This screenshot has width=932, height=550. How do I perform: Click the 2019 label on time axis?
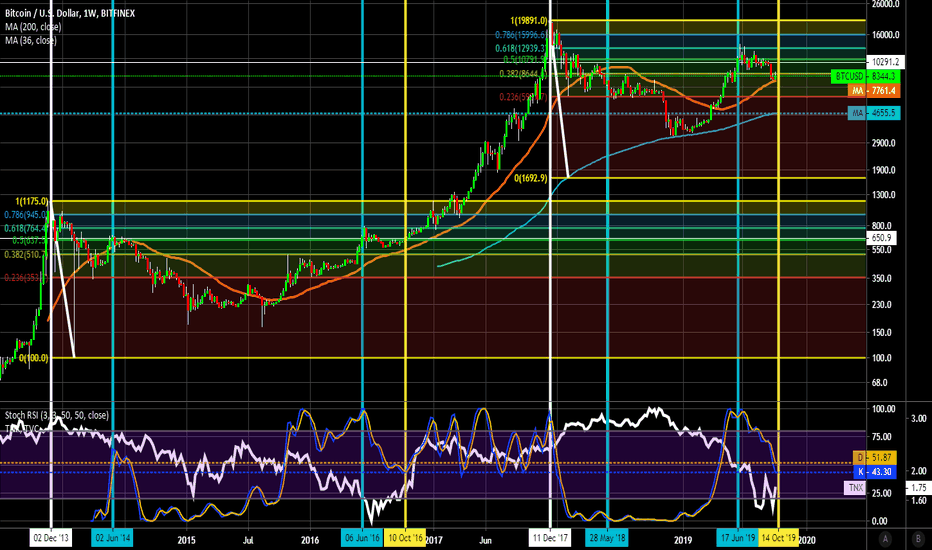(683, 540)
